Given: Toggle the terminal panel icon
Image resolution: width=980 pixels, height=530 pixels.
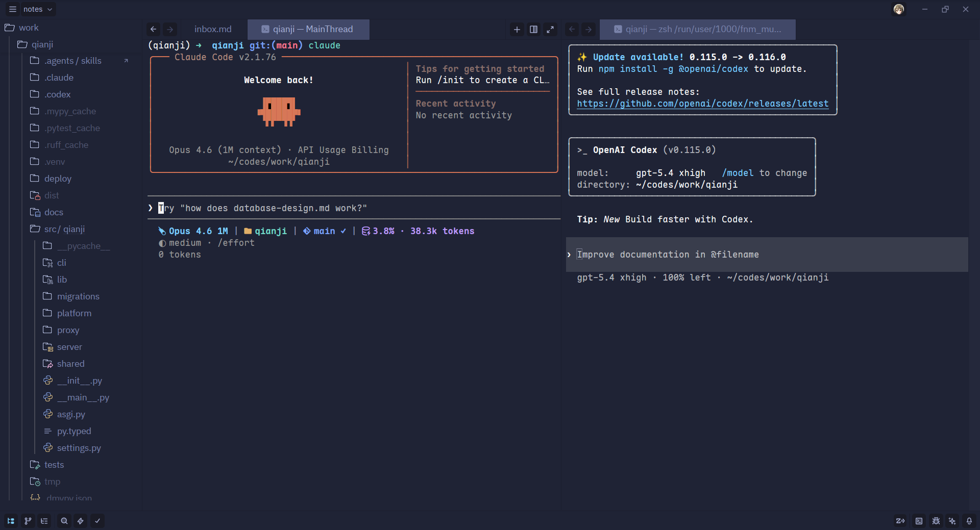Looking at the screenshot, I should click(919, 521).
